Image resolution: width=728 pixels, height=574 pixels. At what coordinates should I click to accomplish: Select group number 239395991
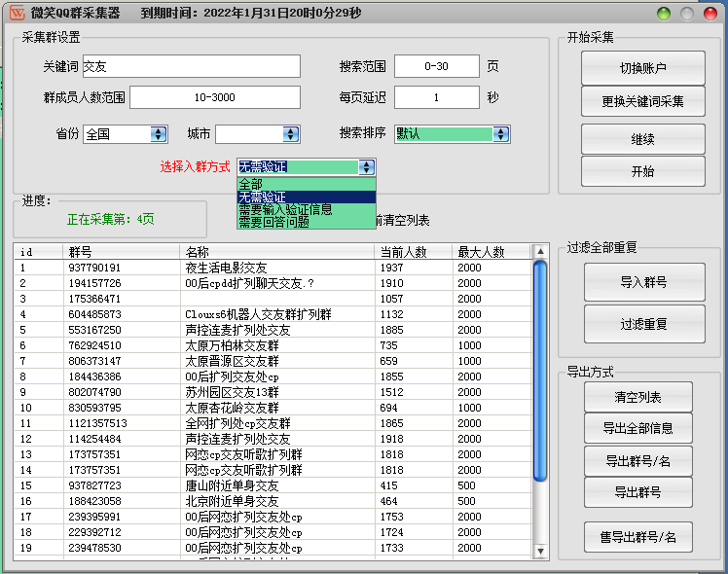[94, 517]
